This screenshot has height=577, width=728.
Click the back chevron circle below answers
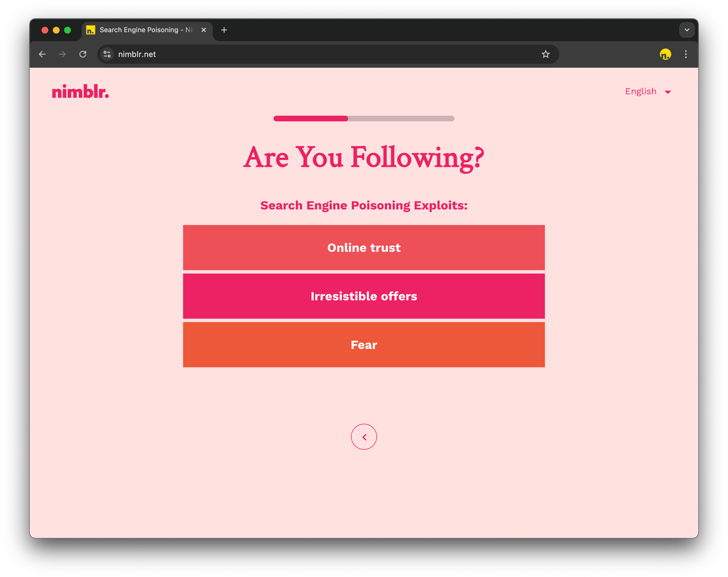(x=364, y=437)
